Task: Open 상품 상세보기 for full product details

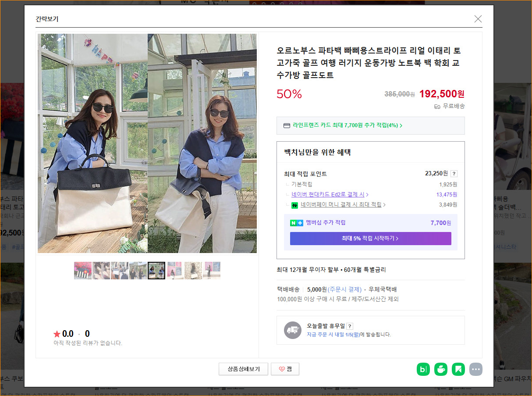Action: point(244,369)
